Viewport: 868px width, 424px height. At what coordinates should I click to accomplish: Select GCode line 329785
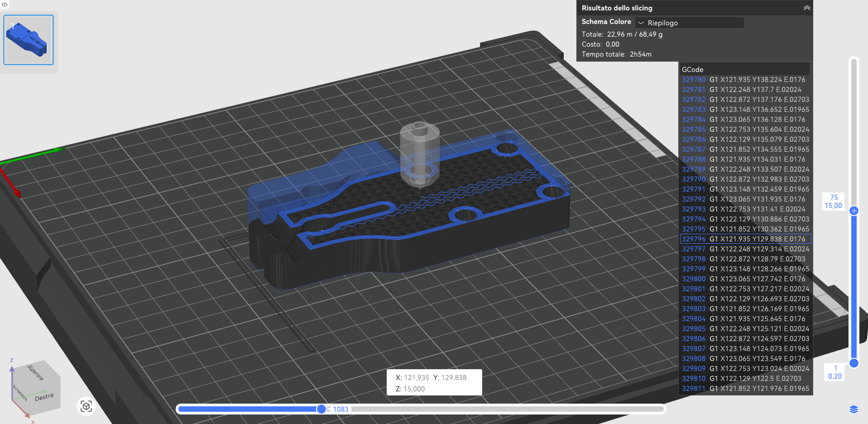(x=745, y=129)
